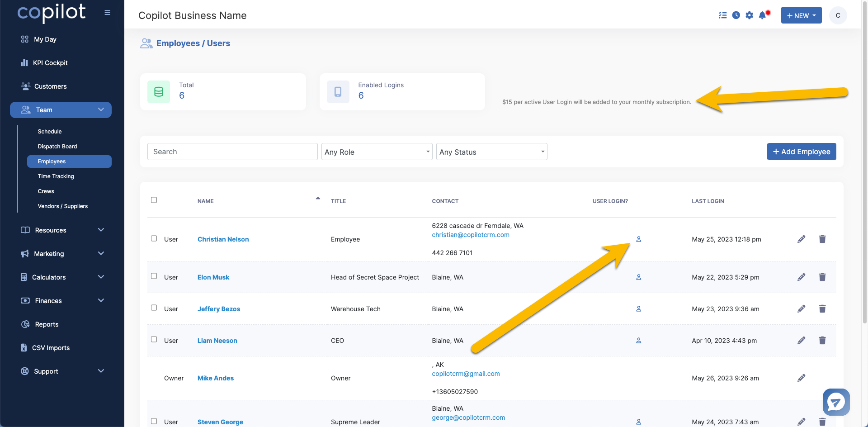Open the Any Status dropdown
868x427 pixels.
[492, 152]
